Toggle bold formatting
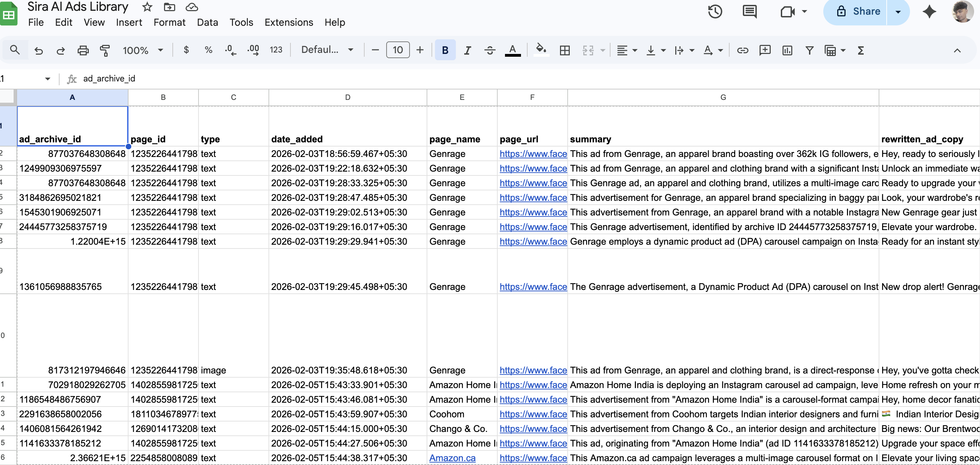 [445, 50]
